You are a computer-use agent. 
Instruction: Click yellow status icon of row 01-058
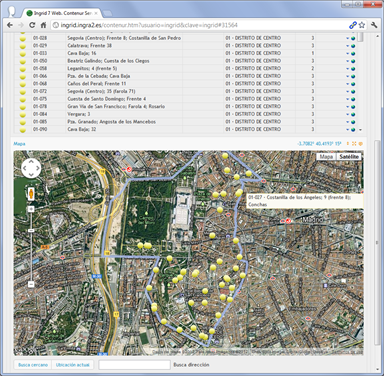pyautogui.click(x=23, y=69)
